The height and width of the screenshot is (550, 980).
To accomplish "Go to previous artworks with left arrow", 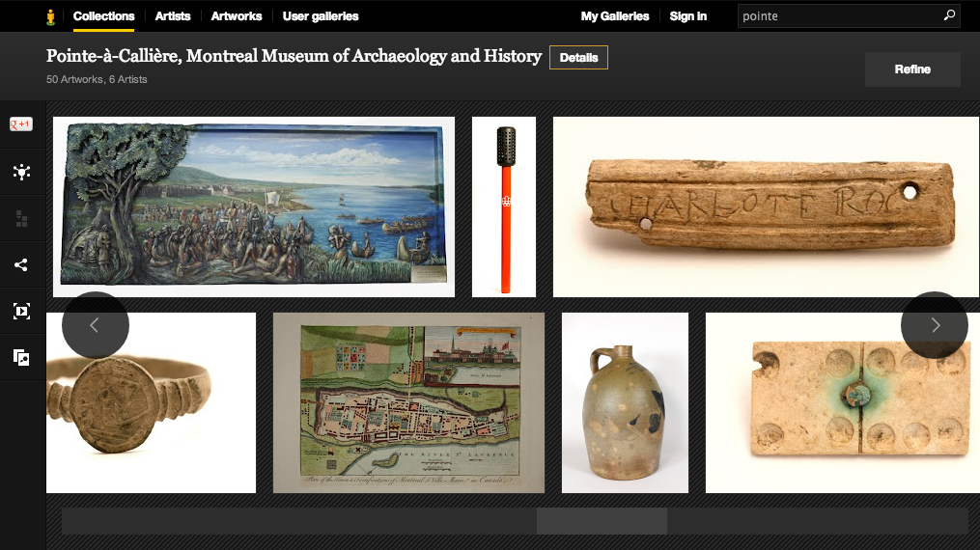I will (x=95, y=325).
